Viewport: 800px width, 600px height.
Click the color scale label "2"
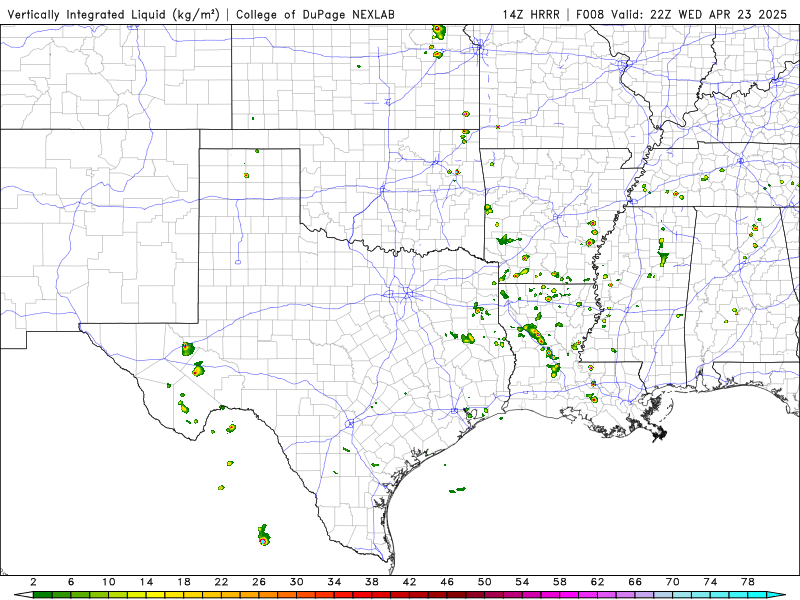click(34, 582)
